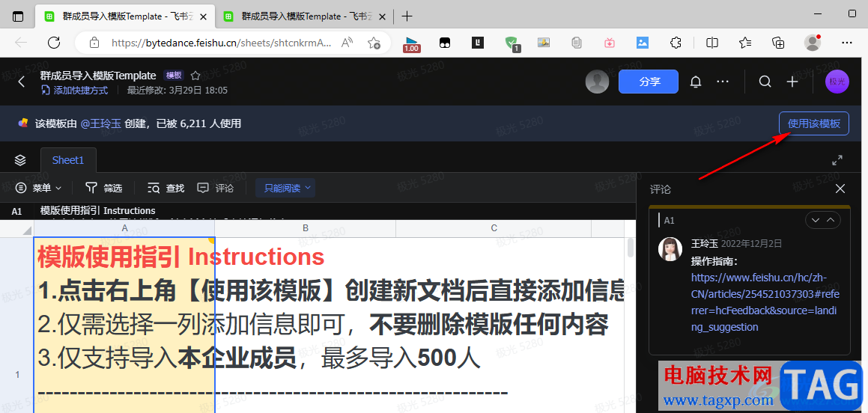Open notifications bell icon
Image resolution: width=868 pixels, height=413 pixels.
(x=696, y=82)
